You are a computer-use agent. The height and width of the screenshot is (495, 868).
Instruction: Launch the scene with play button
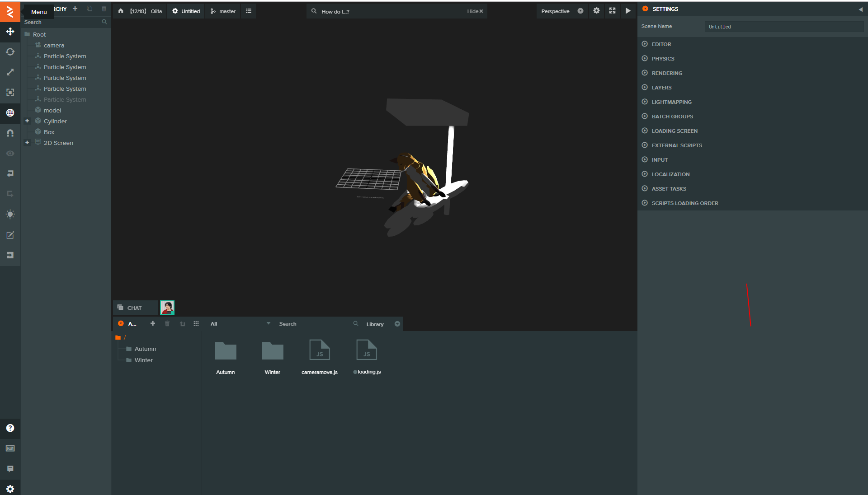[628, 11]
